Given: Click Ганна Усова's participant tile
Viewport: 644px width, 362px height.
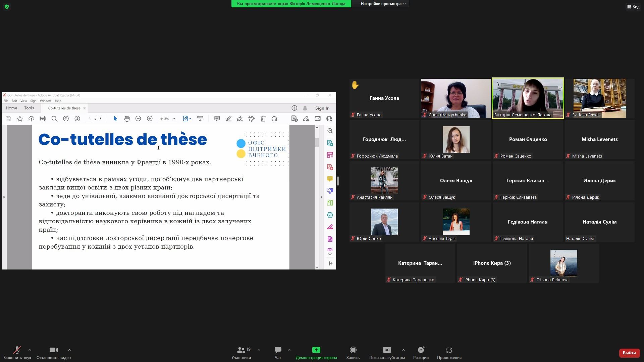Looking at the screenshot, I should (x=384, y=98).
